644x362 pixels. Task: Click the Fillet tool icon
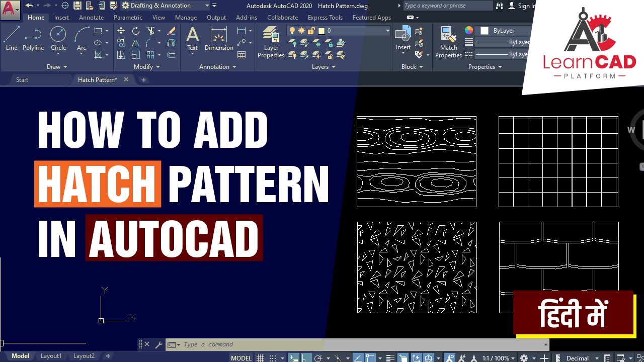150,43
